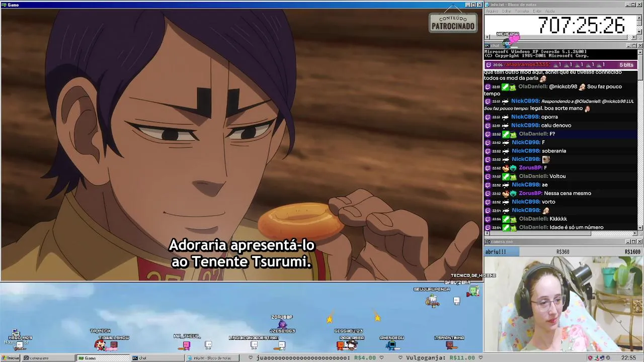The width and height of the screenshot is (644, 362).
Task: Click the camera.exe window title icon
Action: (488, 242)
